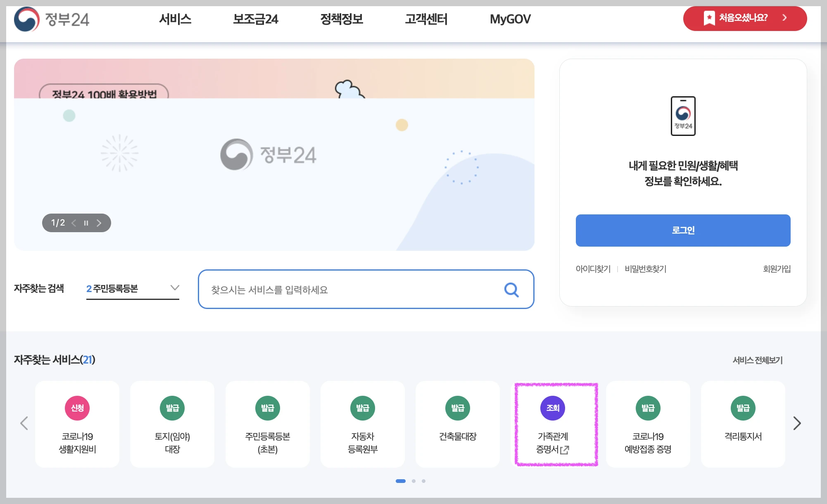
Task: Show next frequently used services
Action: tap(797, 423)
